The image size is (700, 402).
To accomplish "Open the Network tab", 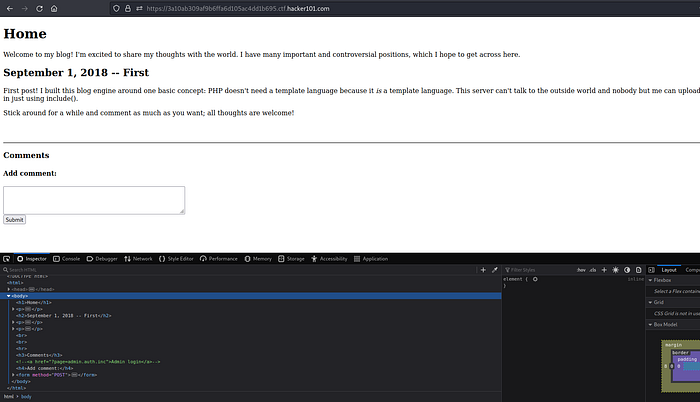I will click(x=139, y=258).
